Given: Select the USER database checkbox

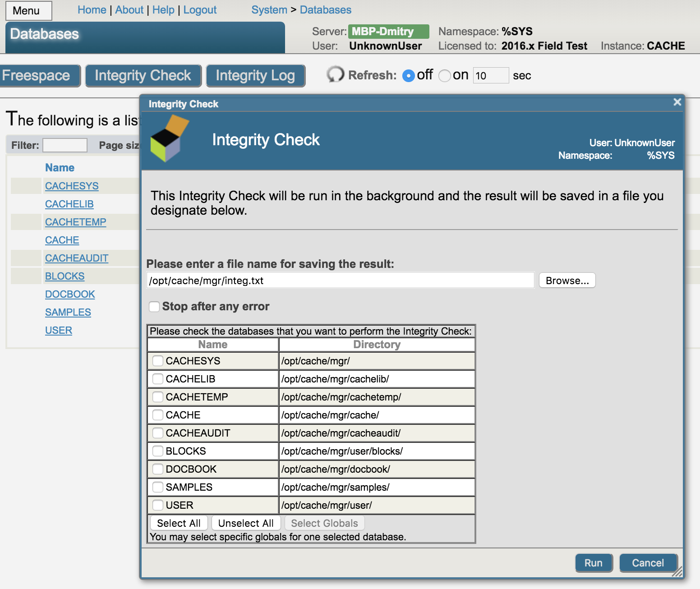Looking at the screenshot, I should [x=158, y=505].
